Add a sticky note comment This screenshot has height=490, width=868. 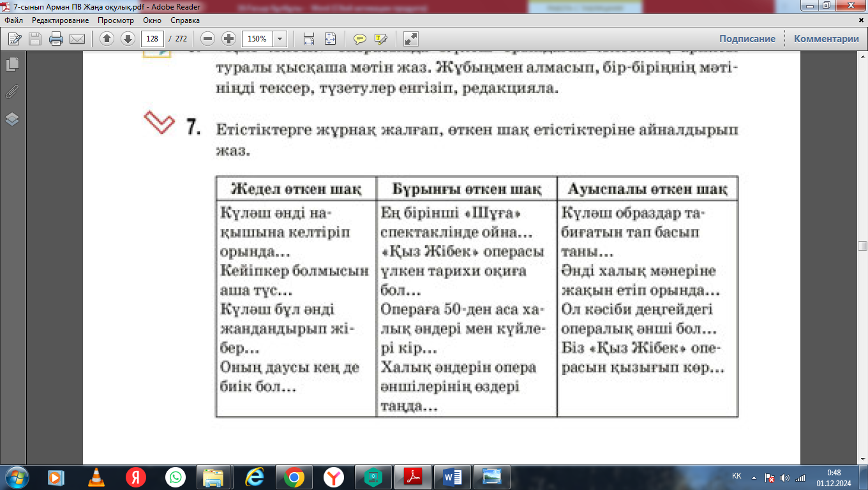pyautogui.click(x=360, y=39)
